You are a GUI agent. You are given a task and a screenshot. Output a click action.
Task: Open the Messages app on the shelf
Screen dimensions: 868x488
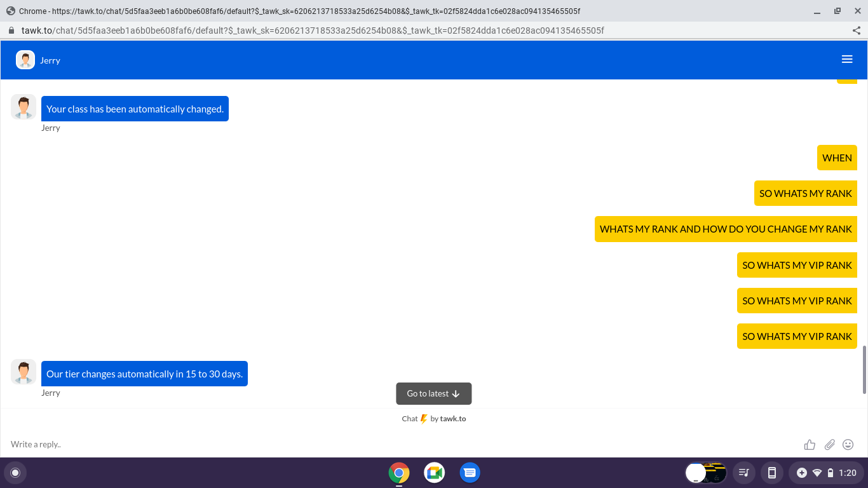pos(470,473)
